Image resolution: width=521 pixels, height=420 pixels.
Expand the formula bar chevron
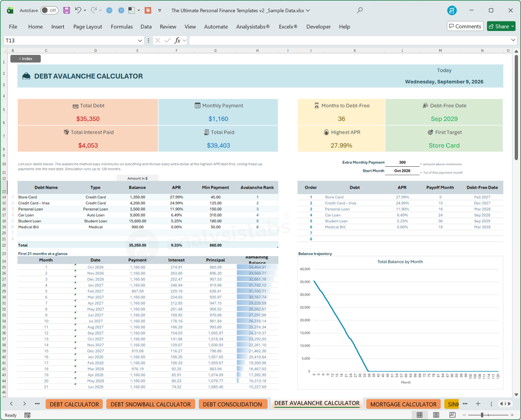point(513,40)
